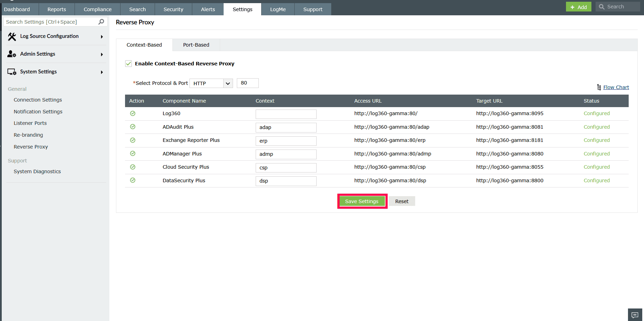644x321 pixels.
Task: Open the chat feedback icon at bottom right
Action: 635,315
